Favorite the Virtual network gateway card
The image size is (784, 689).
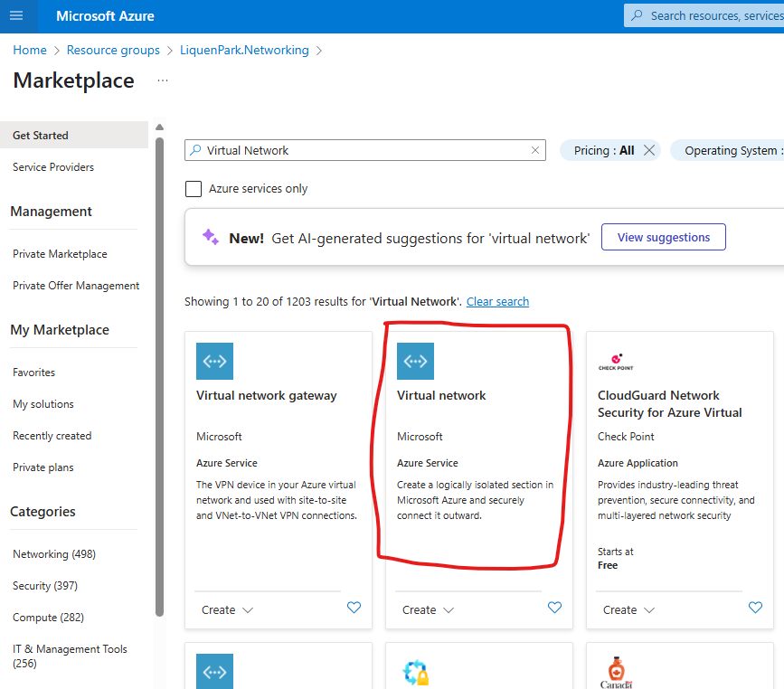(x=354, y=609)
